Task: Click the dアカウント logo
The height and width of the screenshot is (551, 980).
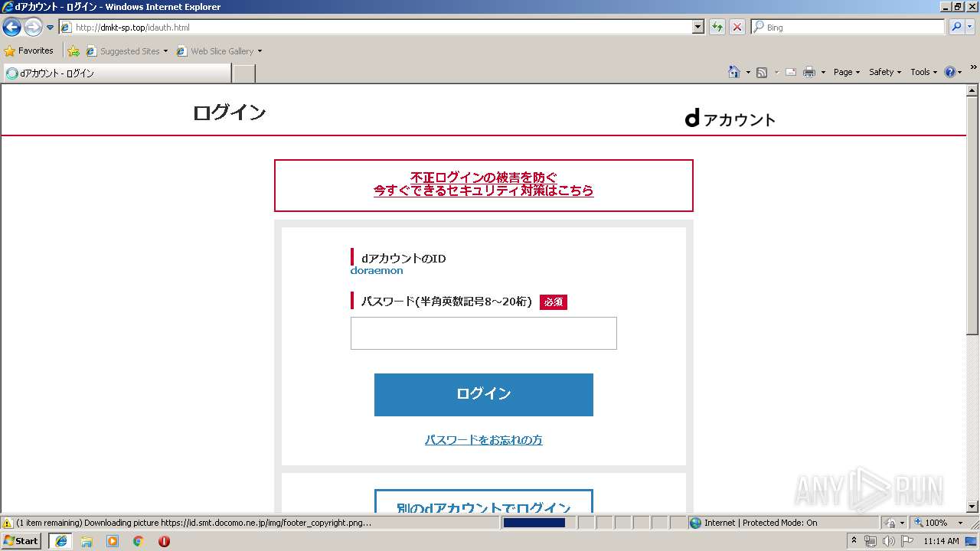Action: click(x=730, y=119)
